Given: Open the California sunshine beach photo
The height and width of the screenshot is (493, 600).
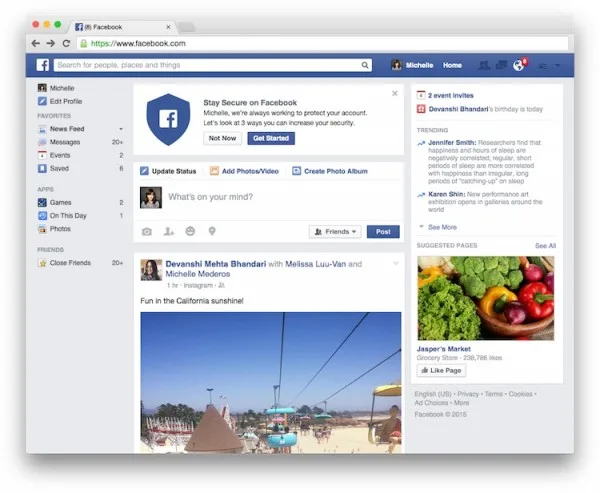Looking at the screenshot, I should point(271,383).
